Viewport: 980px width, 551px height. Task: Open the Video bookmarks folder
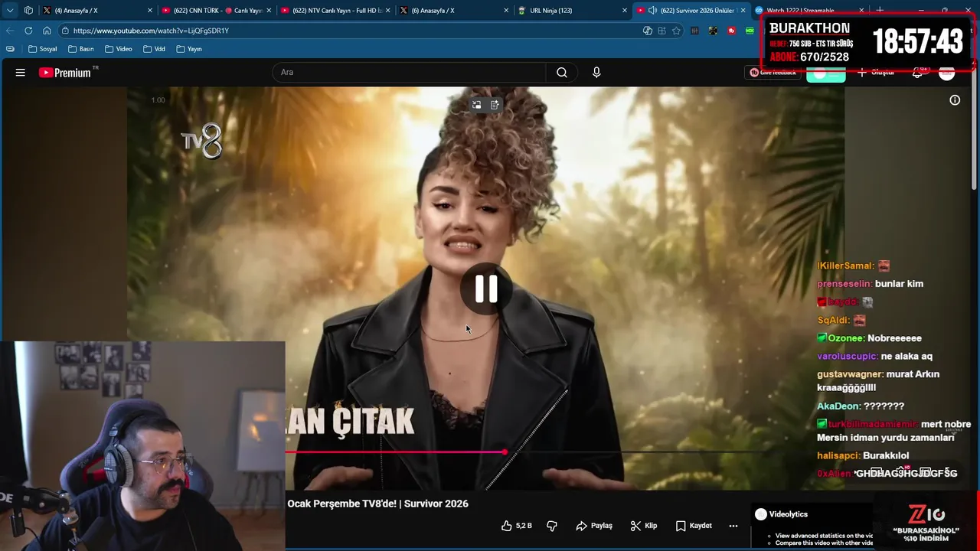click(119, 49)
